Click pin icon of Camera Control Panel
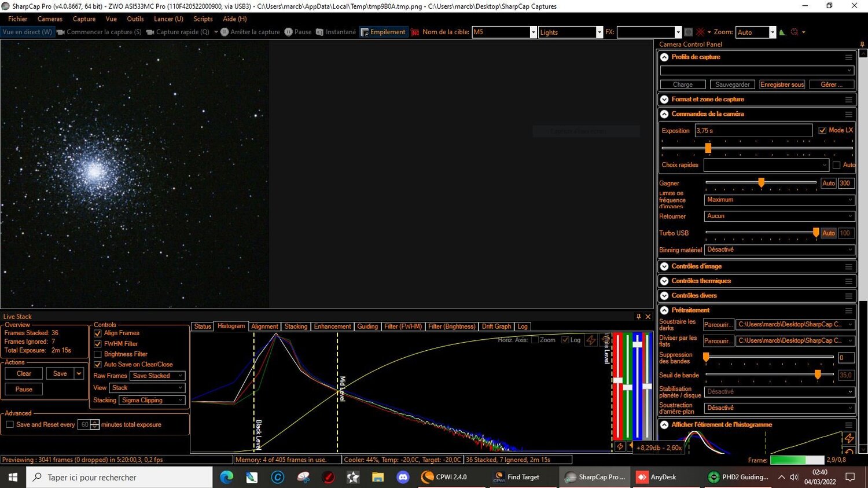The width and height of the screenshot is (868, 488). 862,44
